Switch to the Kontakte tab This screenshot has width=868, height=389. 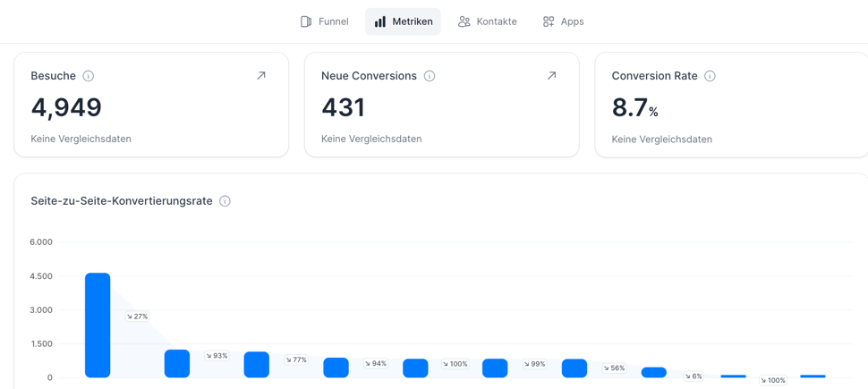tap(487, 21)
